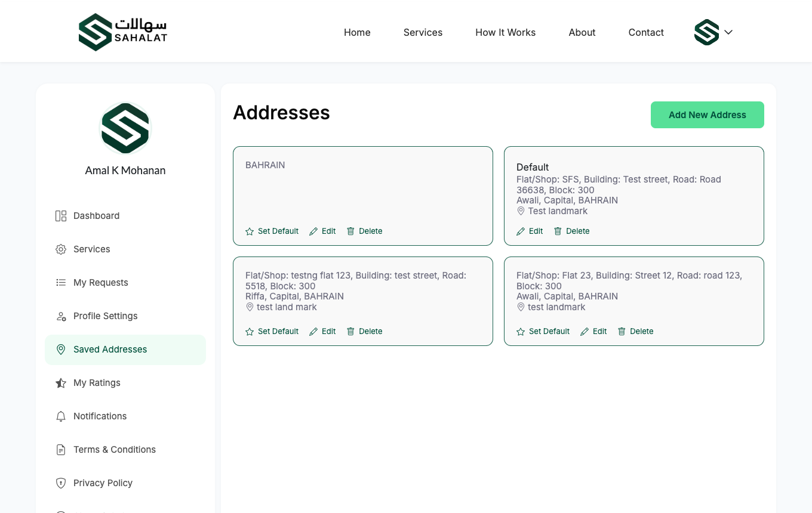
Task: Click the My Requests list icon
Action: pyautogui.click(x=61, y=283)
